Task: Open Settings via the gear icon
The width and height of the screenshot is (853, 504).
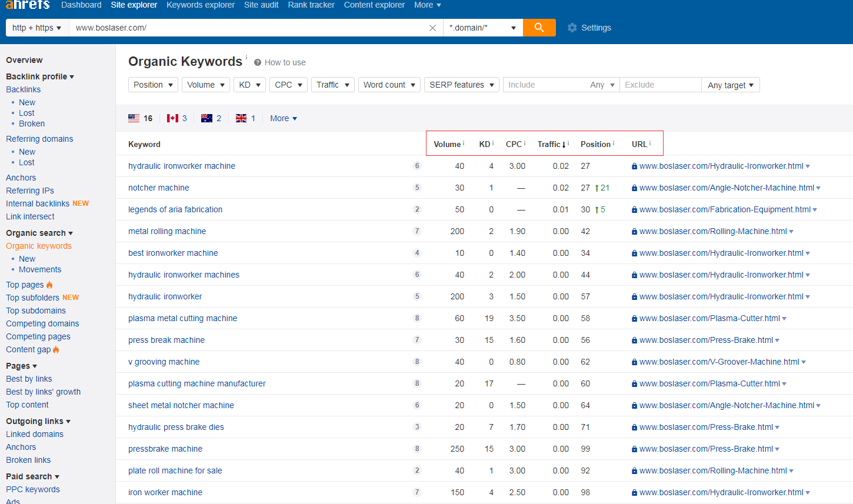Action: point(572,28)
